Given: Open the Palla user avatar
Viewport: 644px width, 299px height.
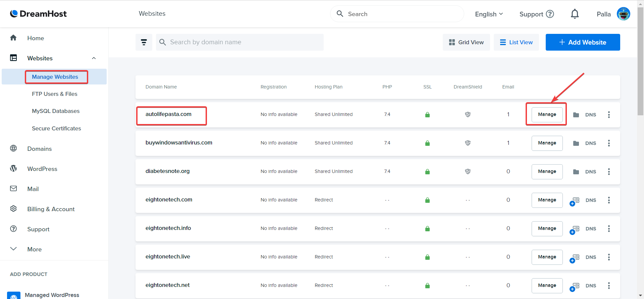Looking at the screenshot, I should [x=624, y=14].
